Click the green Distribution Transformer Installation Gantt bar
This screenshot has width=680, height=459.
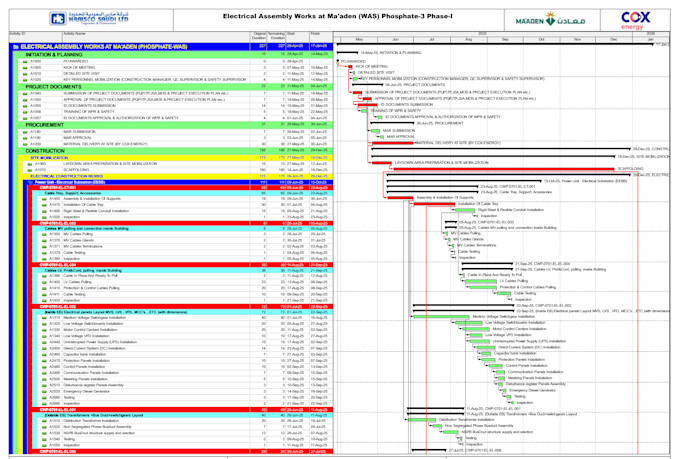click(x=422, y=420)
